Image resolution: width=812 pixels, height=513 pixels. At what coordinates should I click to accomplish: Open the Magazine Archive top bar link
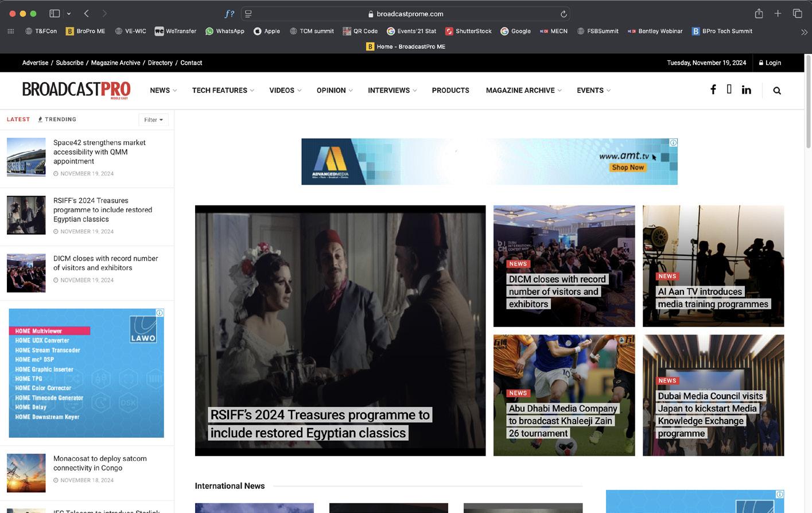point(115,63)
